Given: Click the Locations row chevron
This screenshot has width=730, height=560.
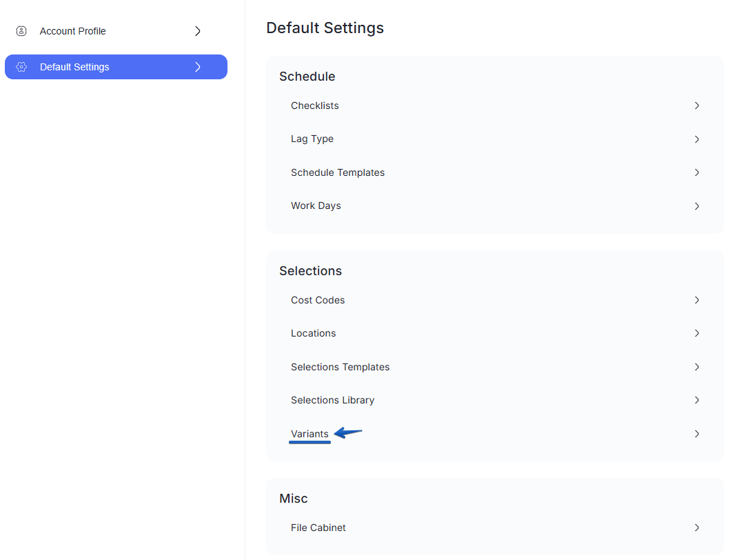Looking at the screenshot, I should (x=697, y=333).
